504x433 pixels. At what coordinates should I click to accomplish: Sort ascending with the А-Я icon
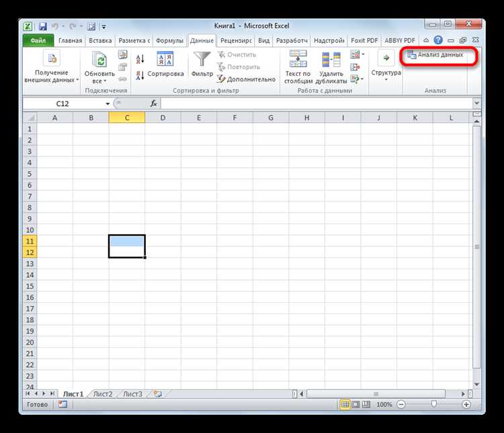pos(140,59)
